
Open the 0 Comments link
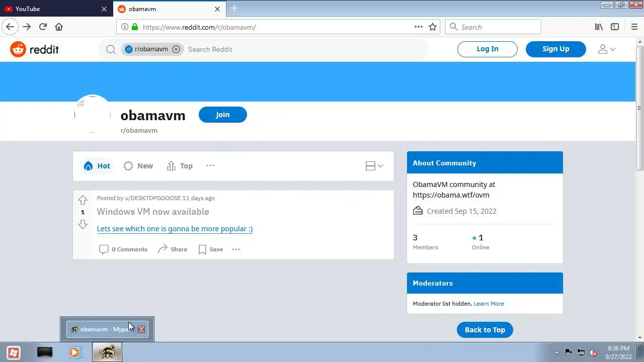click(123, 249)
